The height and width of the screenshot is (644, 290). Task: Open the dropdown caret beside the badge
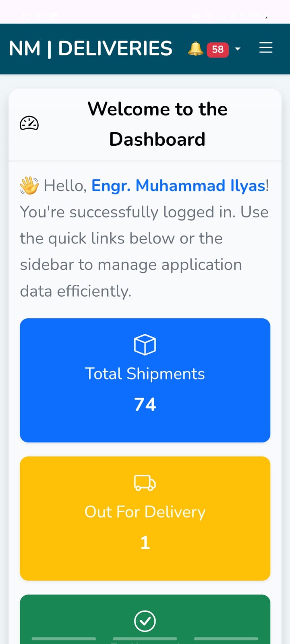[238, 49]
